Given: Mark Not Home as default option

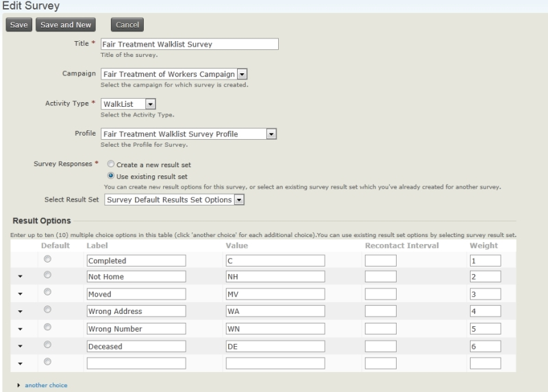Looking at the screenshot, I should pos(47,276).
